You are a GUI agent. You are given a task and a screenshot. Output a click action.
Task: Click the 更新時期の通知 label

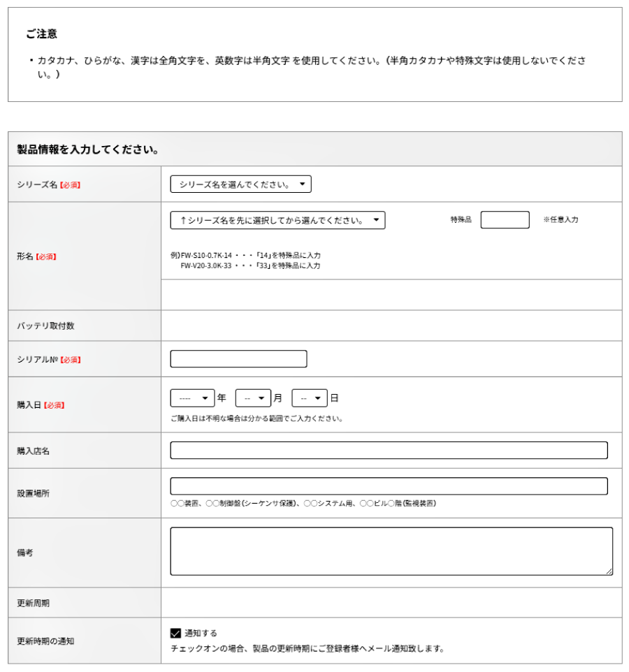(x=45, y=641)
